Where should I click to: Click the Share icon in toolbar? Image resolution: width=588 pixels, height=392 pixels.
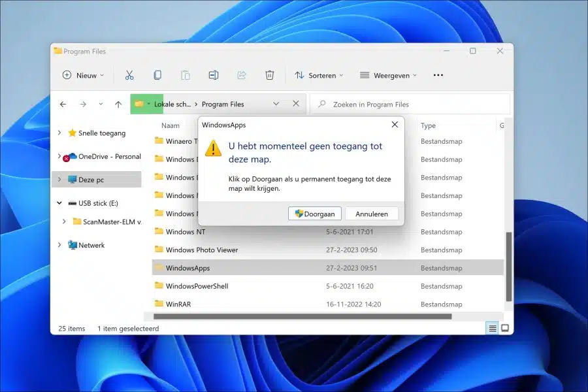242,75
